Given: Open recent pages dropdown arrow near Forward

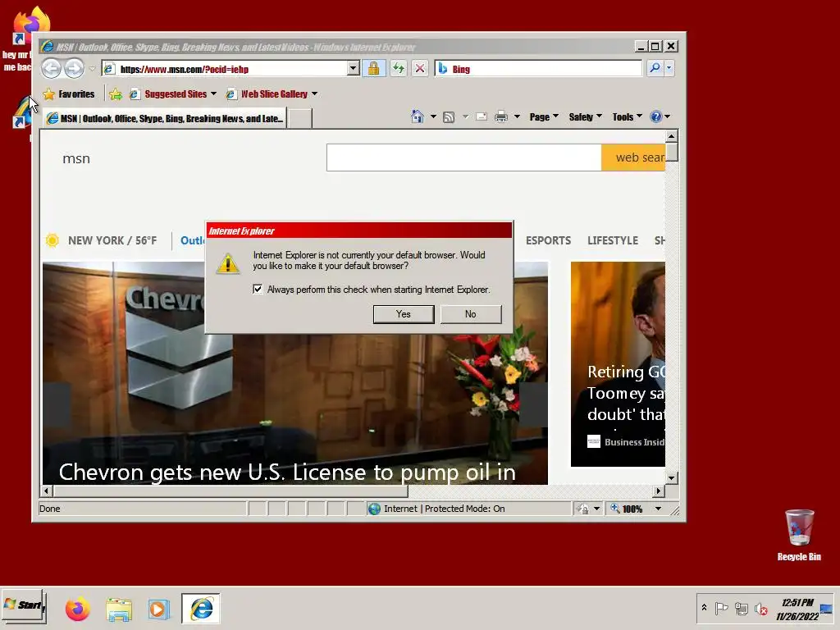Looking at the screenshot, I should [x=92, y=69].
